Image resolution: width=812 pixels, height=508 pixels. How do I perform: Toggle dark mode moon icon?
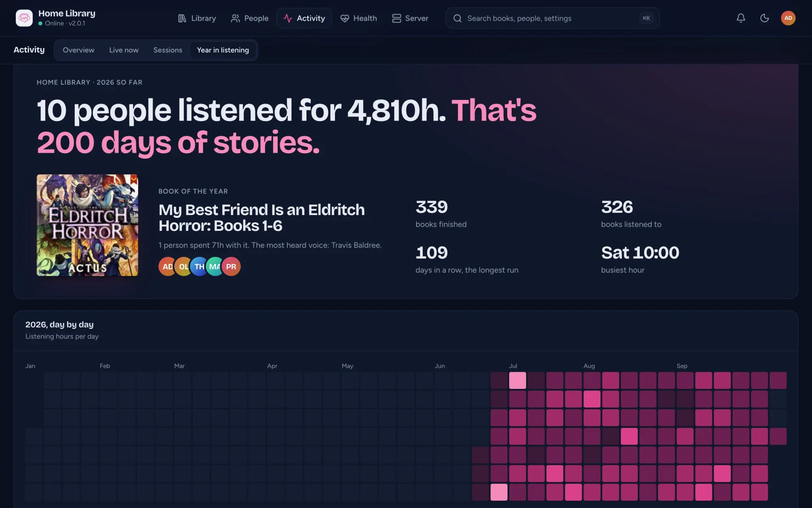(764, 18)
